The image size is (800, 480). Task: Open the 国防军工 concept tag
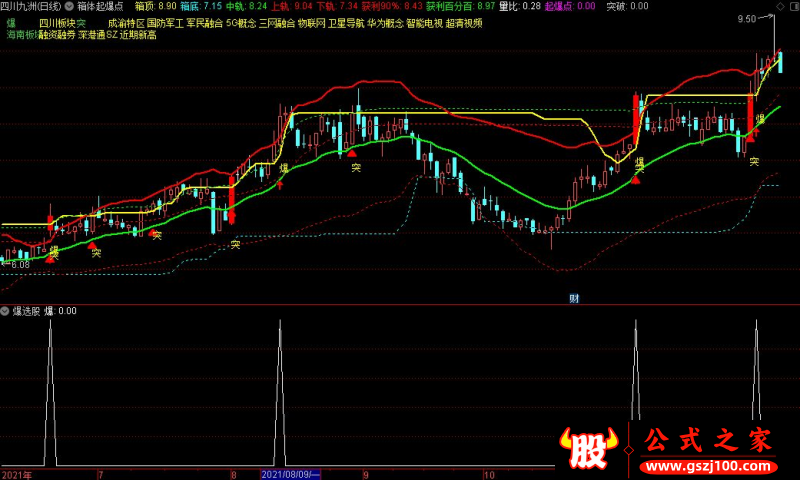[165, 23]
